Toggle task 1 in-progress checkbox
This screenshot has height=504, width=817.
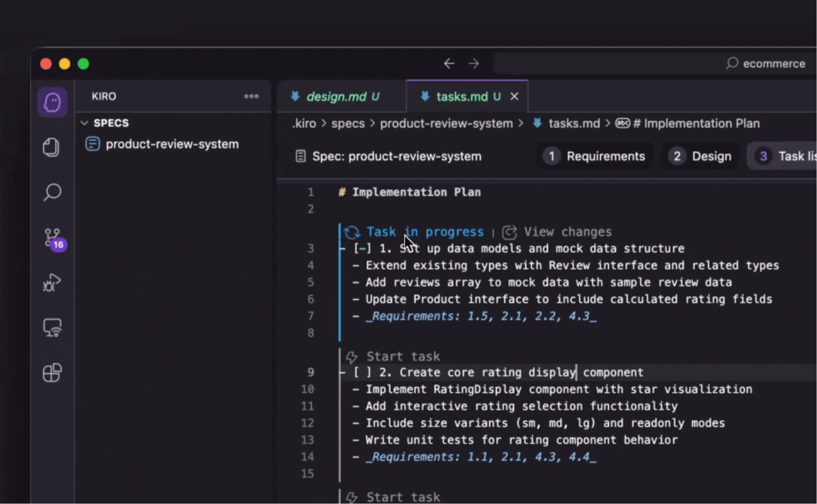point(362,249)
